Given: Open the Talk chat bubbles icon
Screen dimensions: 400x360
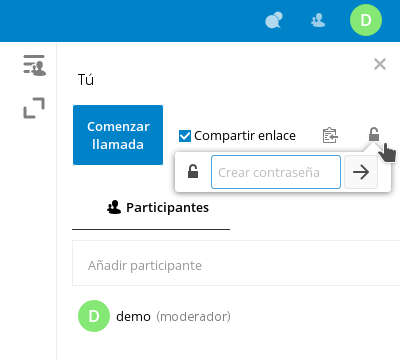Looking at the screenshot, I should (x=274, y=20).
